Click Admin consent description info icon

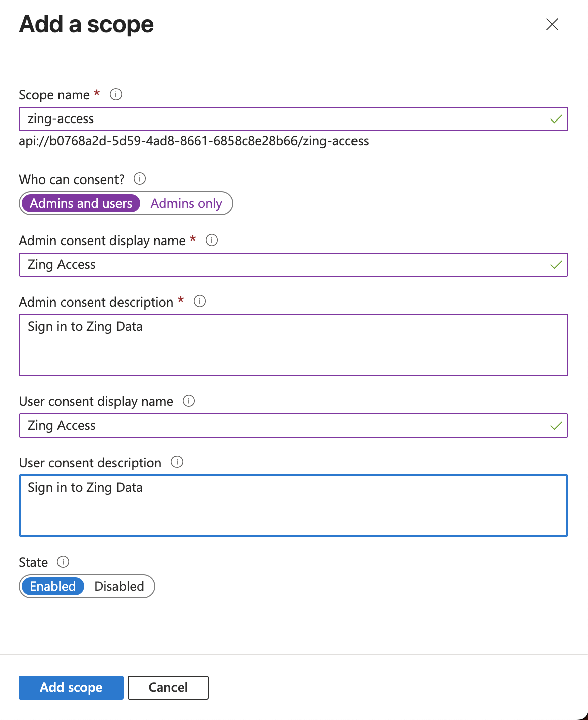[200, 301]
